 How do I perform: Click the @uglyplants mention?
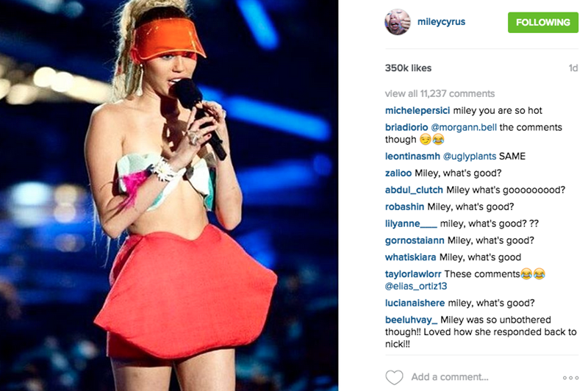click(470, 157)
